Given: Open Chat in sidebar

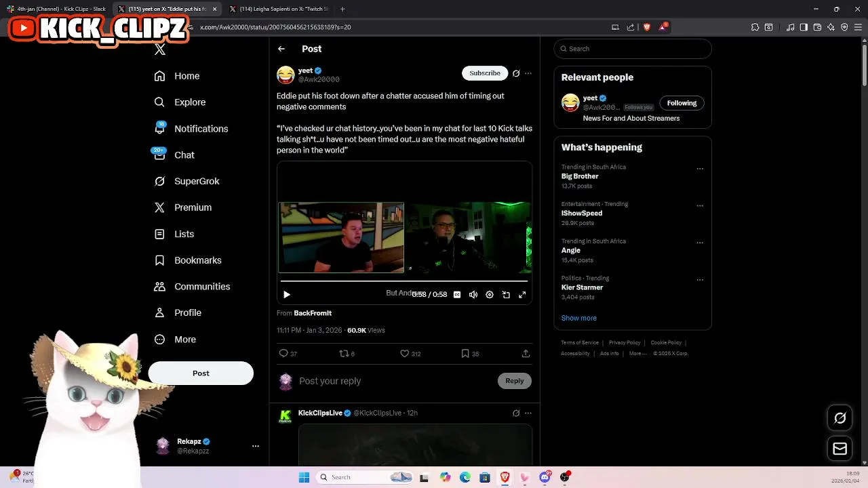Looking at the screenshot, I should [174, 155].
